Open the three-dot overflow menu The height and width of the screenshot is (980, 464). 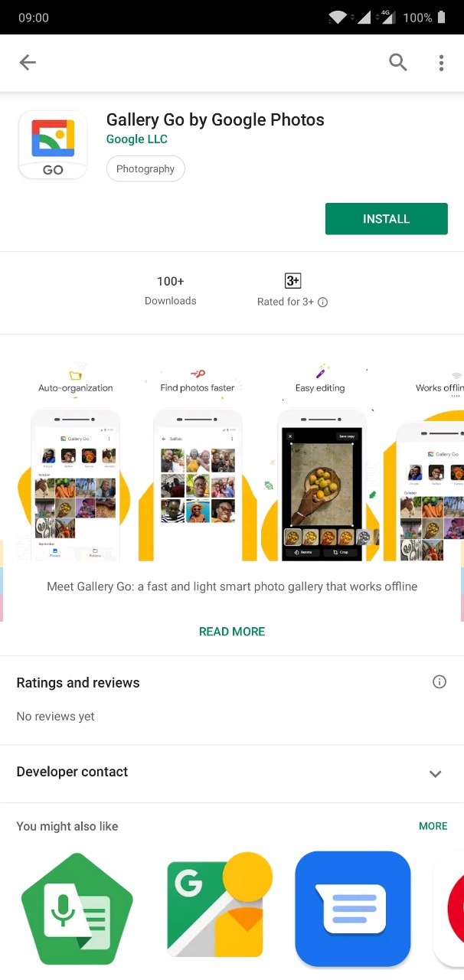(441, 63)
